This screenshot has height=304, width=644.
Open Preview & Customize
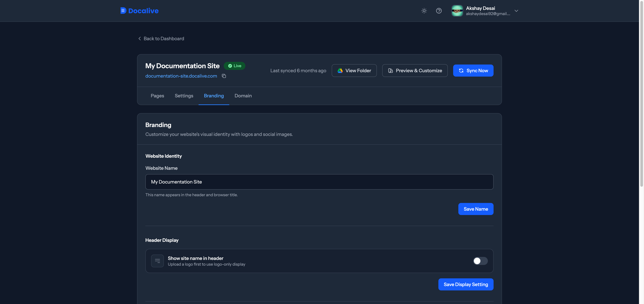pyautogui.click(x=415, y=71)
